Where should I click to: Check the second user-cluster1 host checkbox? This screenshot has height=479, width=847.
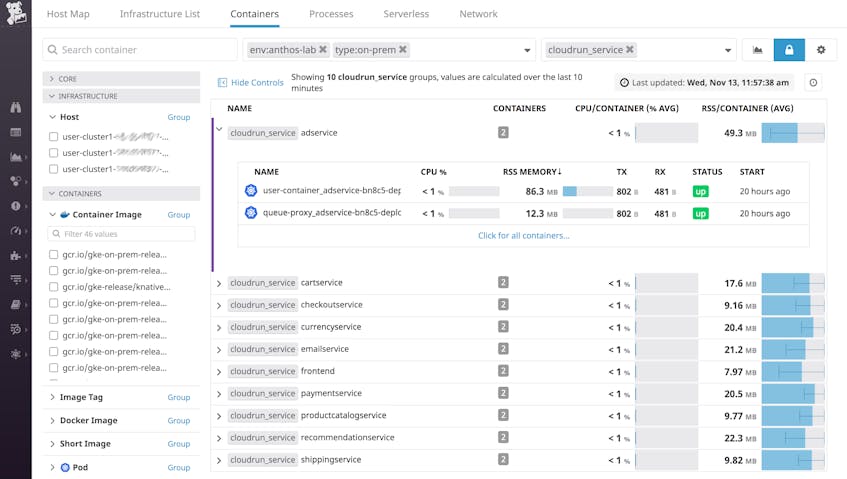pyautogui.click(x=53, y=153)
